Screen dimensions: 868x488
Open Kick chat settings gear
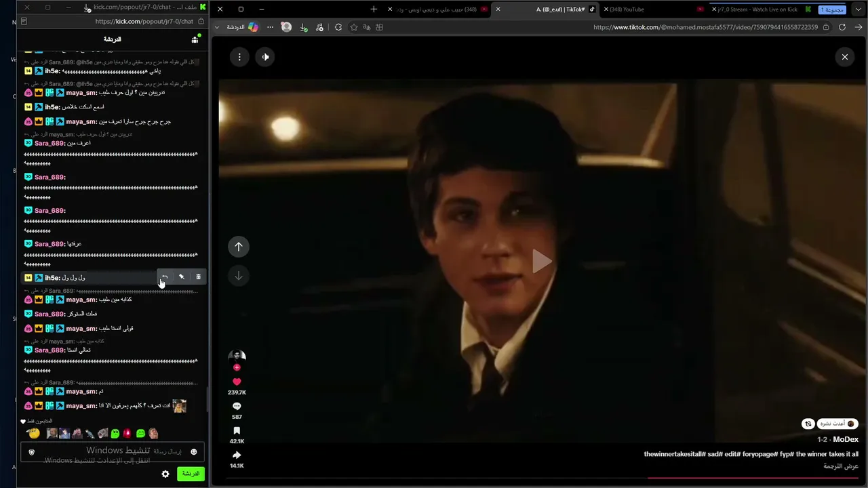pyautogui.click(x=165, y=474)
